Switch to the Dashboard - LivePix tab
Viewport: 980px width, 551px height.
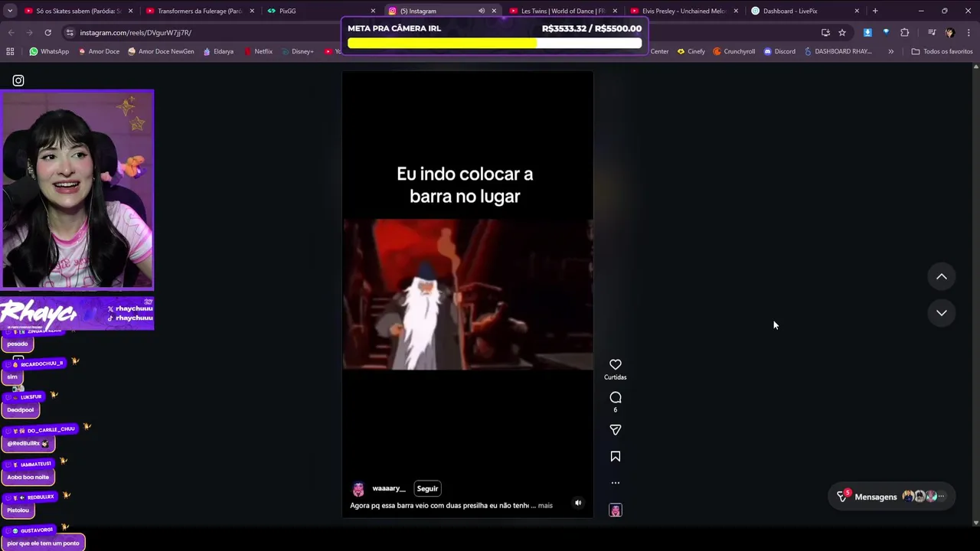tap(804, 11)
